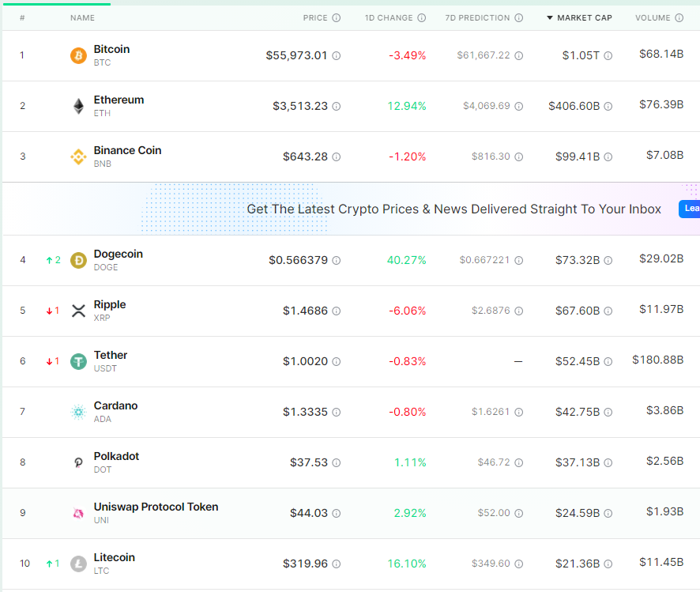
Task: Open the Tether logo
Action: point(78,361)
